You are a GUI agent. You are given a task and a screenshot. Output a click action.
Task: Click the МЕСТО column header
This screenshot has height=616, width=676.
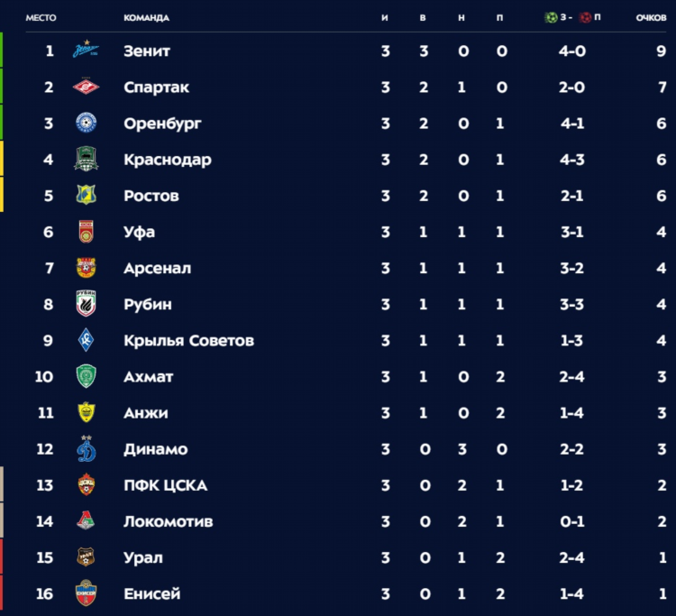click(41, 18)
